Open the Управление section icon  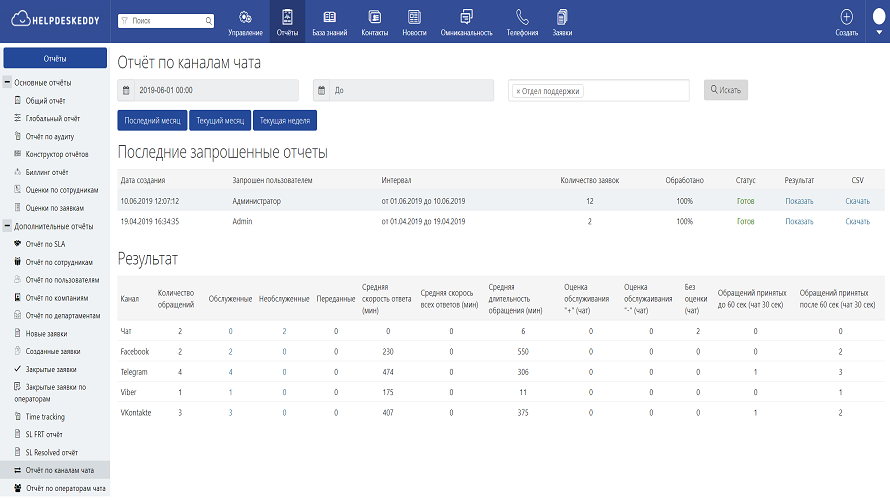(x=245, y=17)
